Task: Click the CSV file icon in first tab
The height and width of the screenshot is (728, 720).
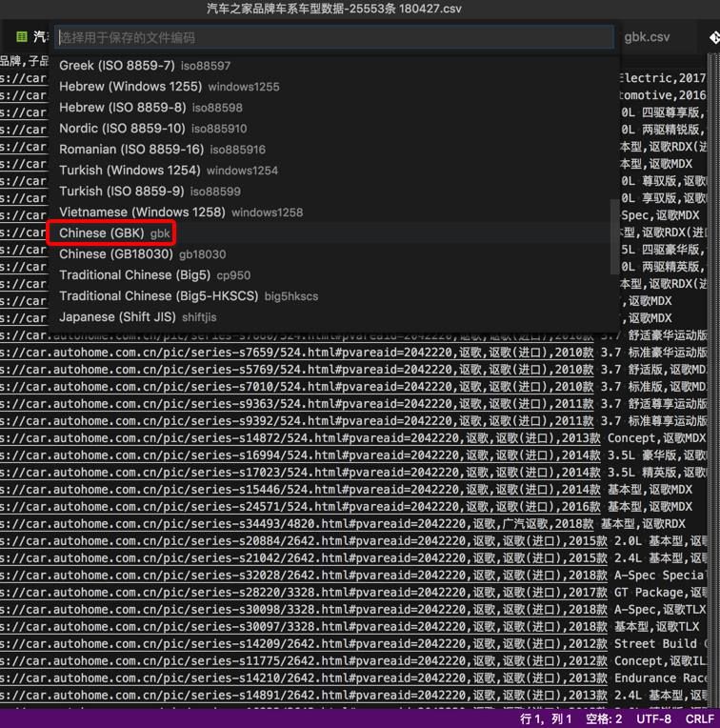Action: (21, 36)
